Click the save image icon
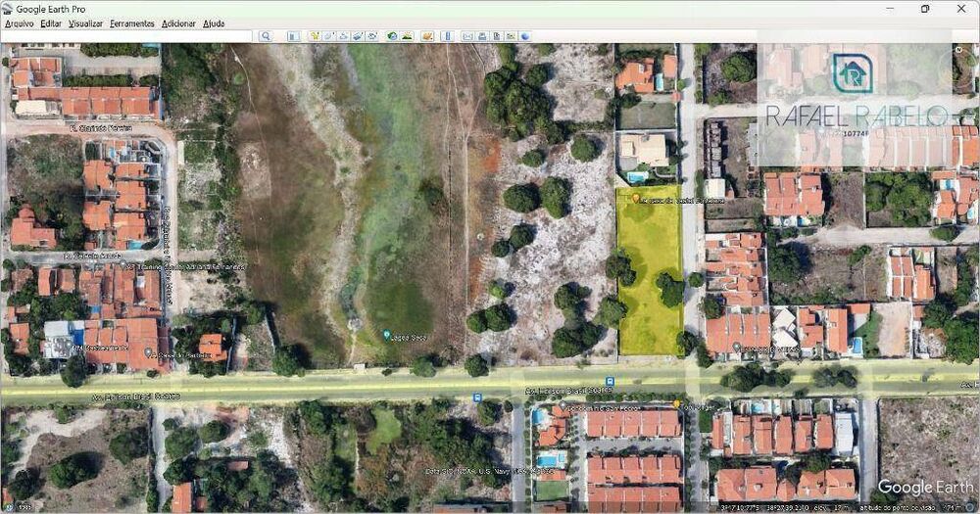This screenshot has height=514, width=980. [x=497, y=36]
